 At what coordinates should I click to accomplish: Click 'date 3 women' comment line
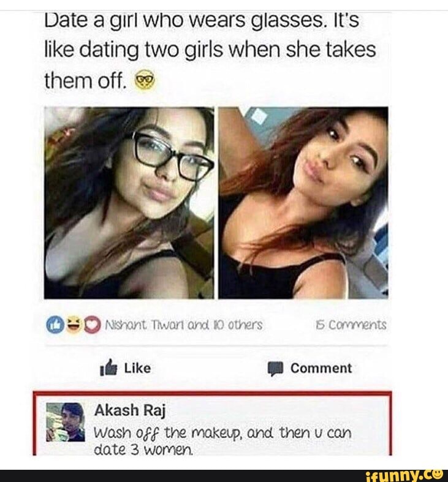pyautogui.click(x=143, y=450)
